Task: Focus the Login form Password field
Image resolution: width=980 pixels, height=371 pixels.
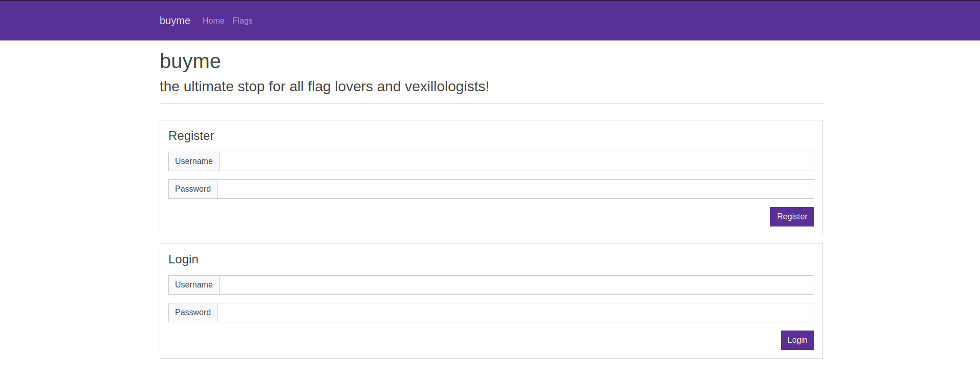Action: tap(515, 313)
